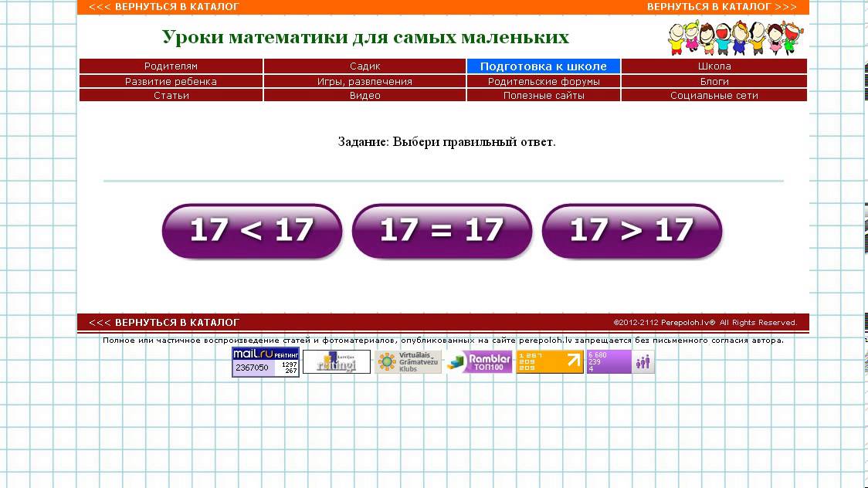Click the 'Уроки математики для самых маленьких' title

point(365,37)
